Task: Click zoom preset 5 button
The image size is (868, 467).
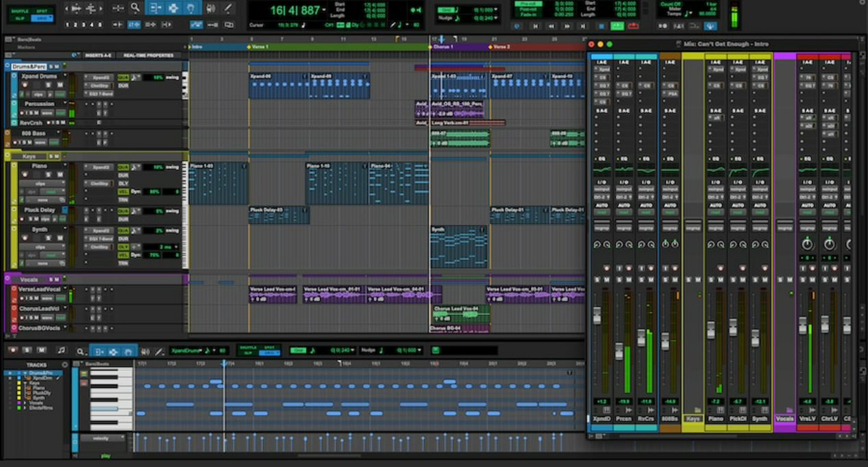Action: pyautogui.click(x=99, y=25)
